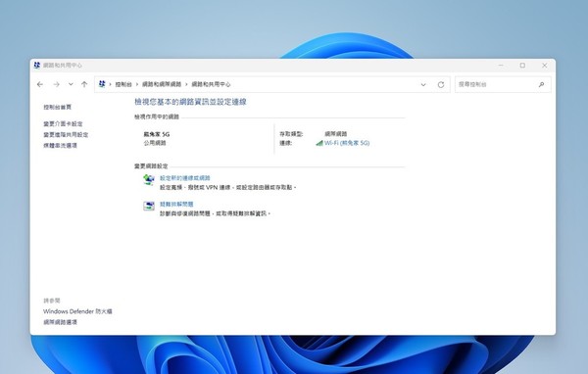The image size is (588, 374).
Task: Click the Back arrow in navigation bar
Action: click(x=40, y=85)
